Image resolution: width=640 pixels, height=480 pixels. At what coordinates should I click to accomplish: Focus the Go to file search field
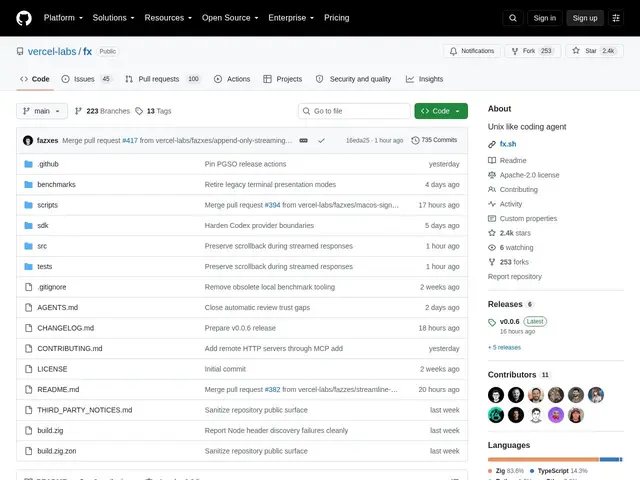tap(354, 111)
